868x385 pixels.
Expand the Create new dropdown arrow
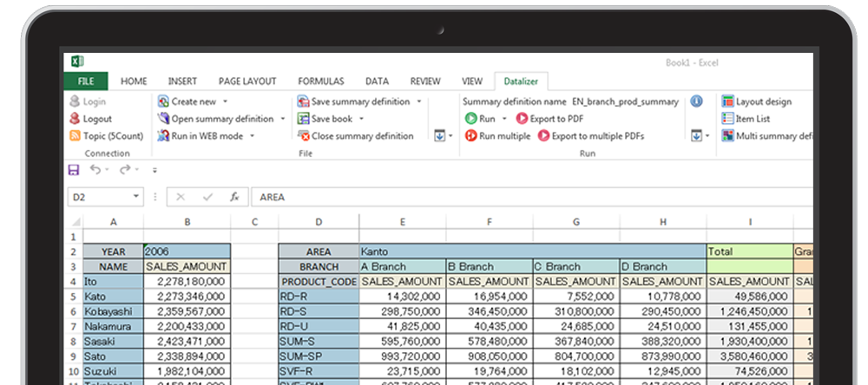click(225, 101)
